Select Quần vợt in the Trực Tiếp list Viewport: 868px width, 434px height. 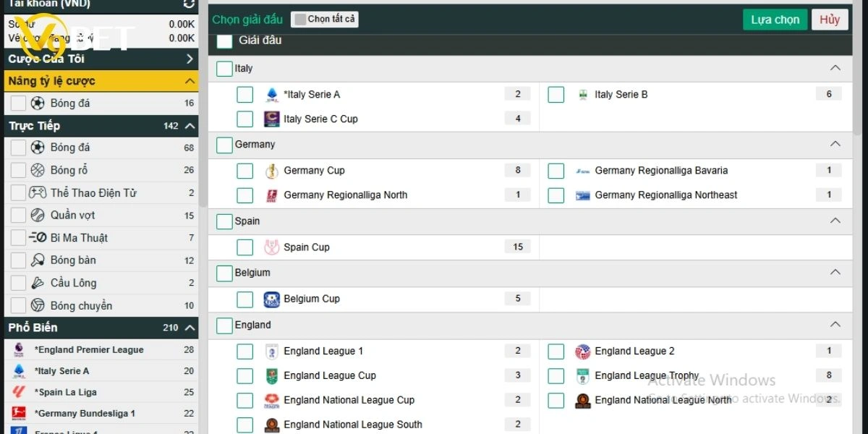point(101,215)
